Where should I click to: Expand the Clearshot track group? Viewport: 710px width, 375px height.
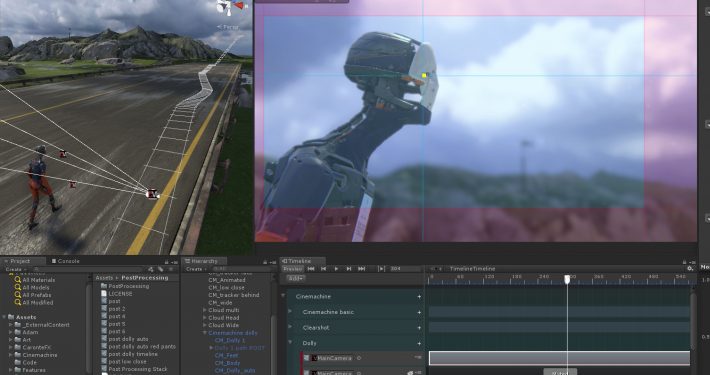tap(290, 327)
